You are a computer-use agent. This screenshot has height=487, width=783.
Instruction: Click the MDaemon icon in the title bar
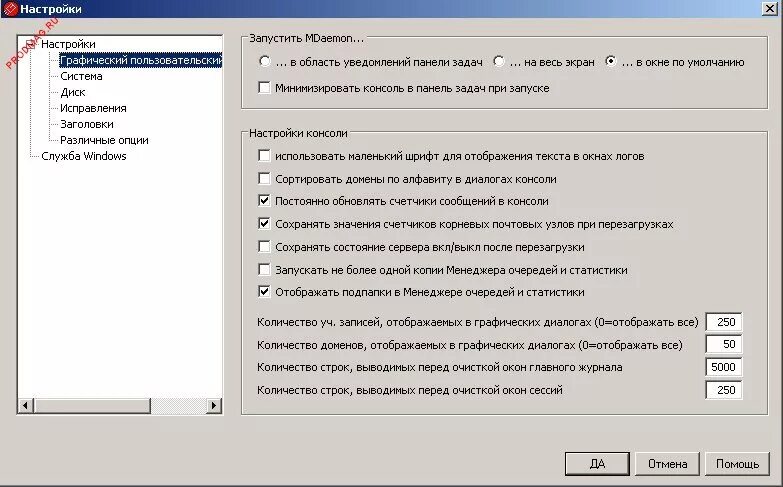tap(10, 9)
